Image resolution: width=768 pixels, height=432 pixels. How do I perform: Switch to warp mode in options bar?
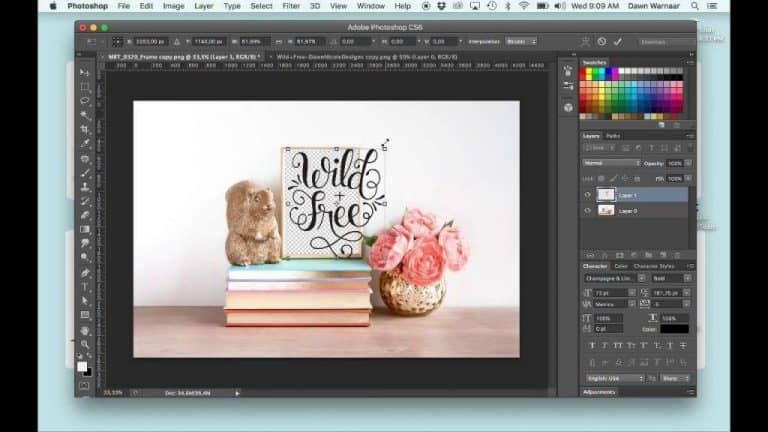tap(585, 42)
